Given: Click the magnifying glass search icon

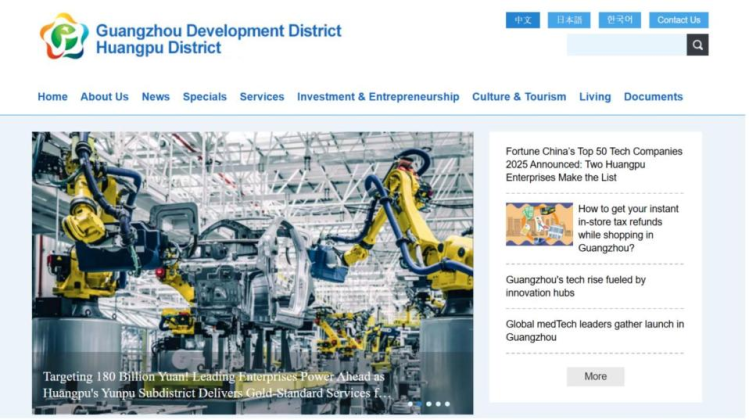Looking at the screenshot, I should tap(697, 45).
